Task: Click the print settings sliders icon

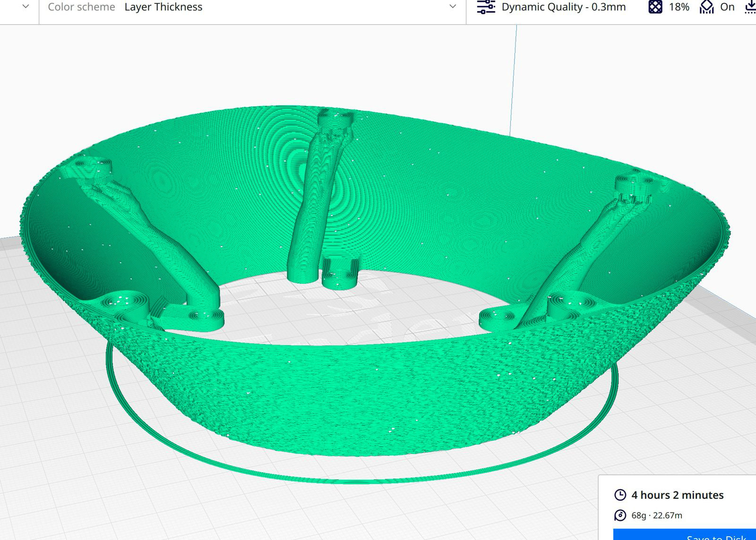Action: pos(486,7)
